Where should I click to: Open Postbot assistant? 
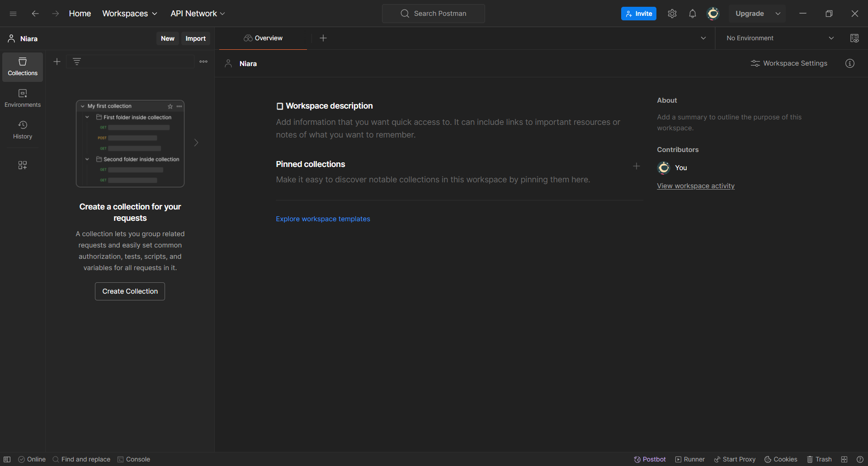click(650, 459)
